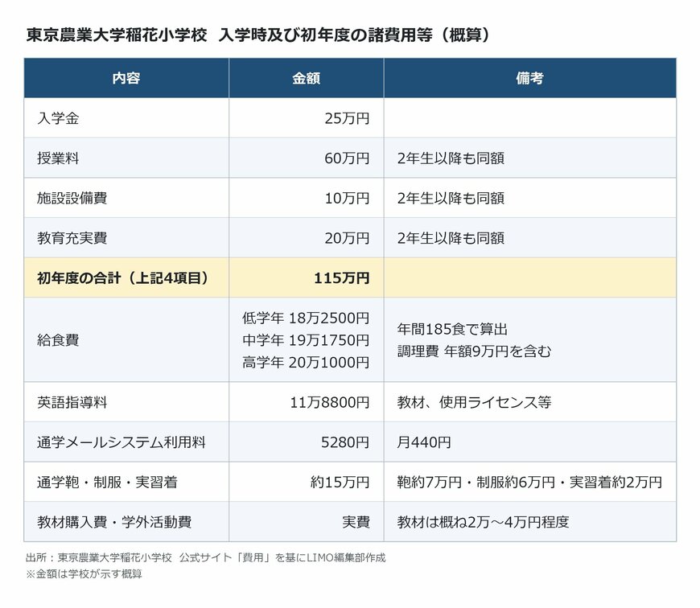Image resolution: width=700 pixels, height=608 pixels.
Task: Select the 施設設備費 row label
Action: coord(72,198)
